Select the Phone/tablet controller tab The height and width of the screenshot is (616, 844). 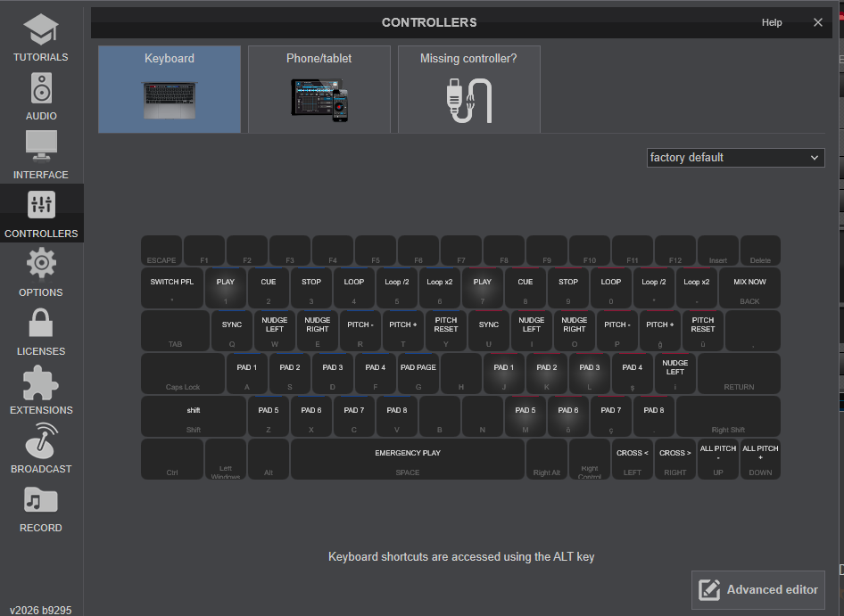coord(319,89)
